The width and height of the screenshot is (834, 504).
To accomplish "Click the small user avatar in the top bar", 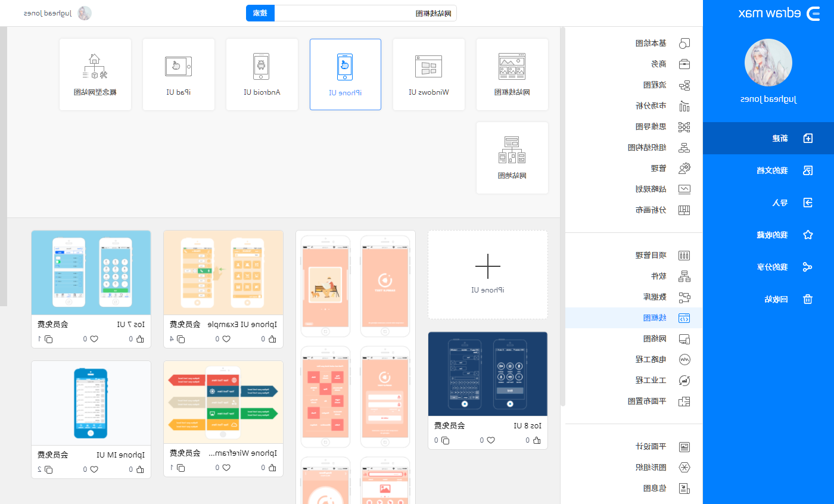I will pyautogui.click(x=85, y=13).
